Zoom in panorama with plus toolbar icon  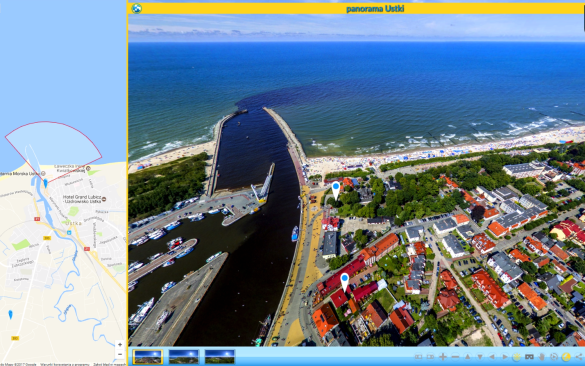pos(443,357)
